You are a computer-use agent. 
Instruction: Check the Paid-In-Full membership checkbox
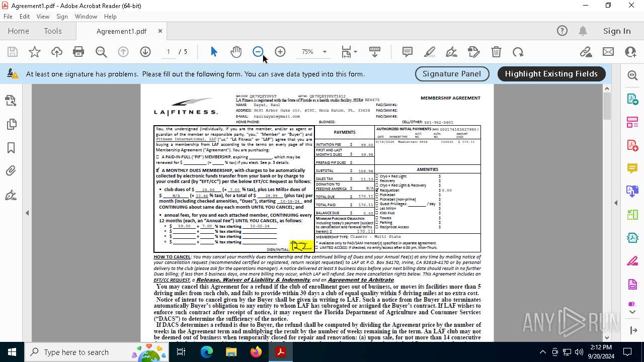157,157
